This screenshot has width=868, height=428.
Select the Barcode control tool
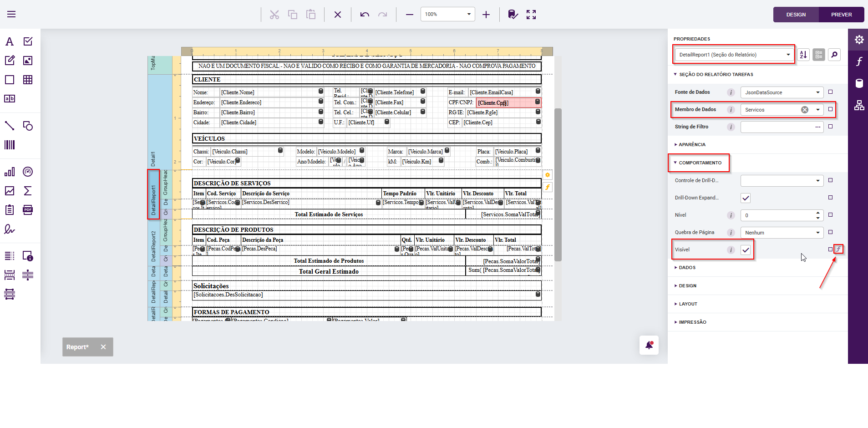(x=10, y=145)
